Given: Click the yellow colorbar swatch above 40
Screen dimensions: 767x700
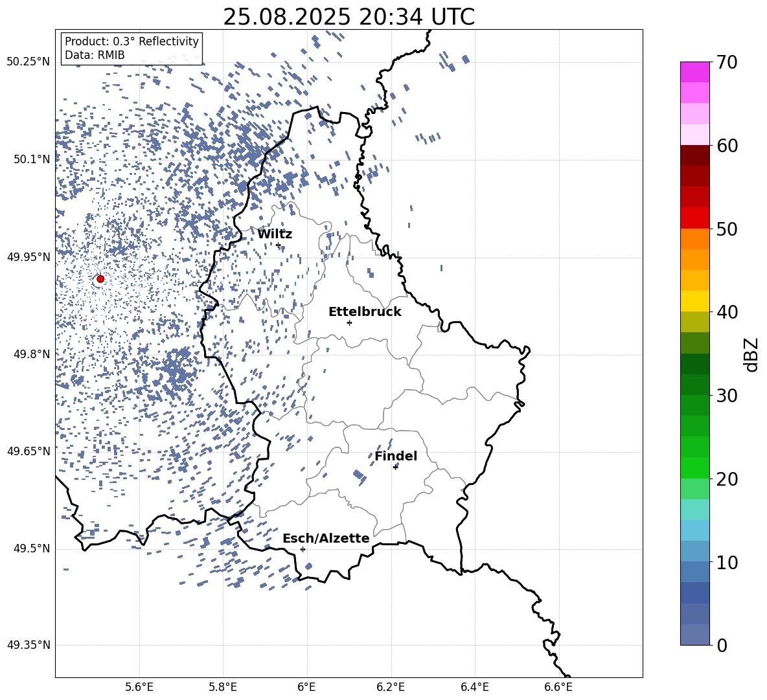Looking at the screenshot, I should click(x=694, y=301).
